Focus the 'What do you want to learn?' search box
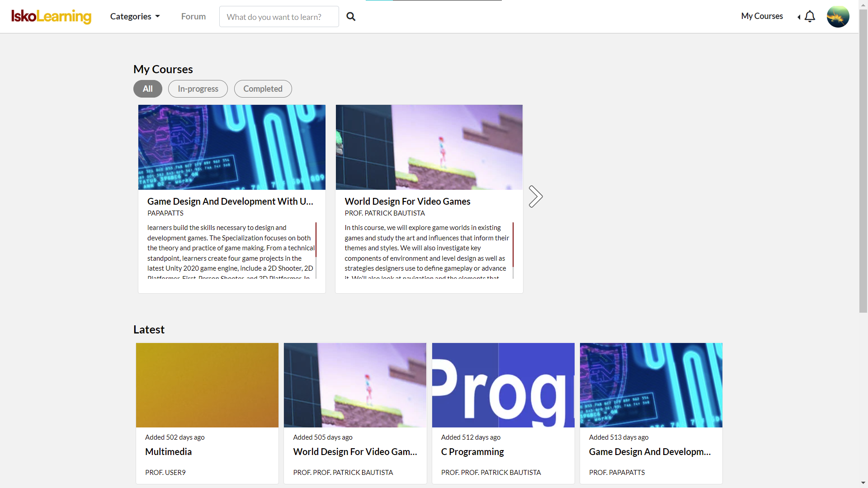The image size is (868, 488). (x=279, y=17)
